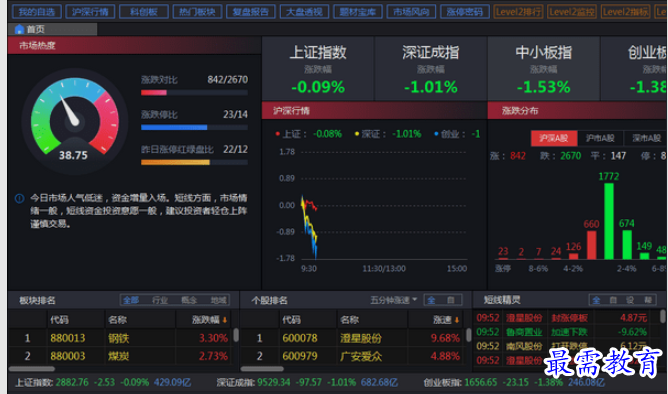Select the 煤炭 sector name
This screenshot has width=668, height=394.
(x=118, y=356)
